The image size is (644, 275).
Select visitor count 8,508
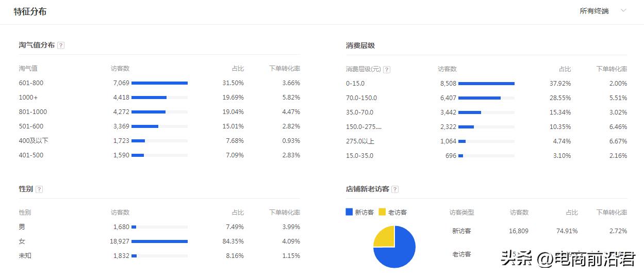[448, 84]
